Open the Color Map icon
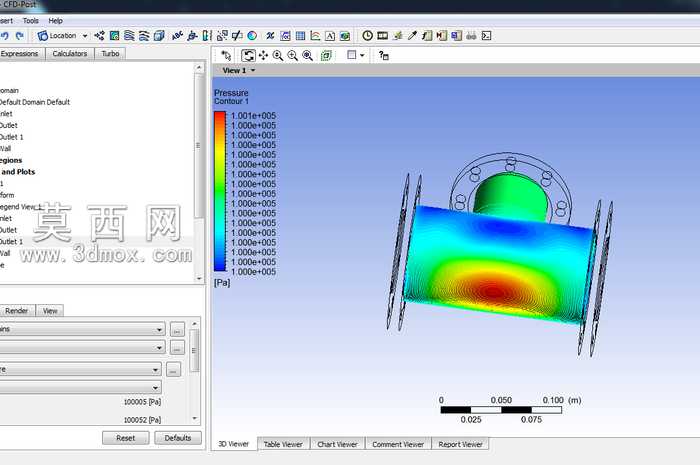Image resolution: width=700 pixels, height=465 pixels. pyautogui.click(x=252, y=36)
